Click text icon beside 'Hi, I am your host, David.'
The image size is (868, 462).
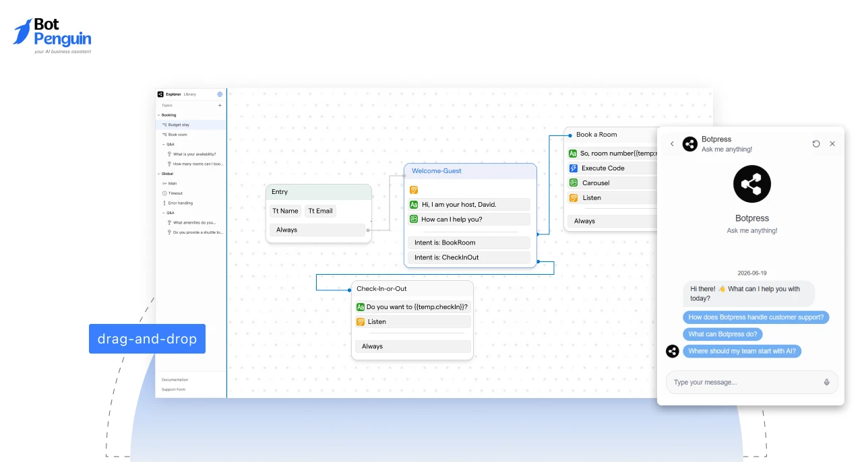point(414,204)
